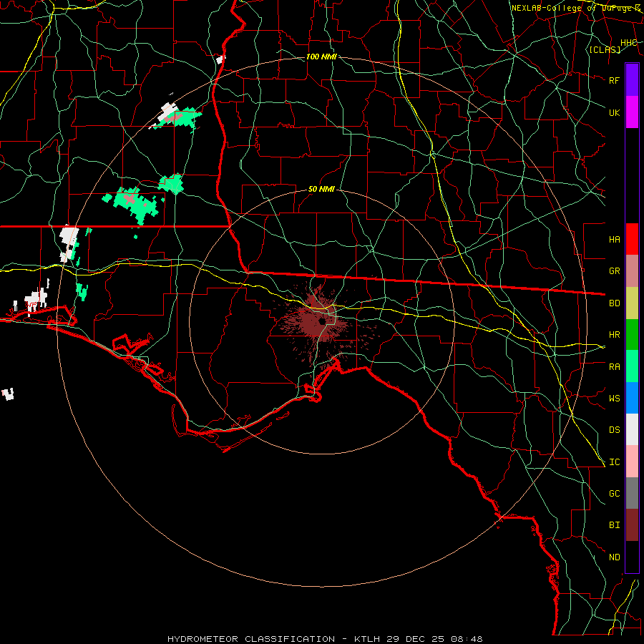Click the BD legend label

coord(614,303)
